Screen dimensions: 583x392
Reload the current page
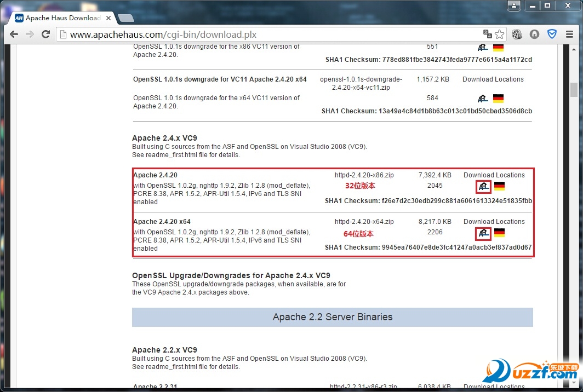46,34
